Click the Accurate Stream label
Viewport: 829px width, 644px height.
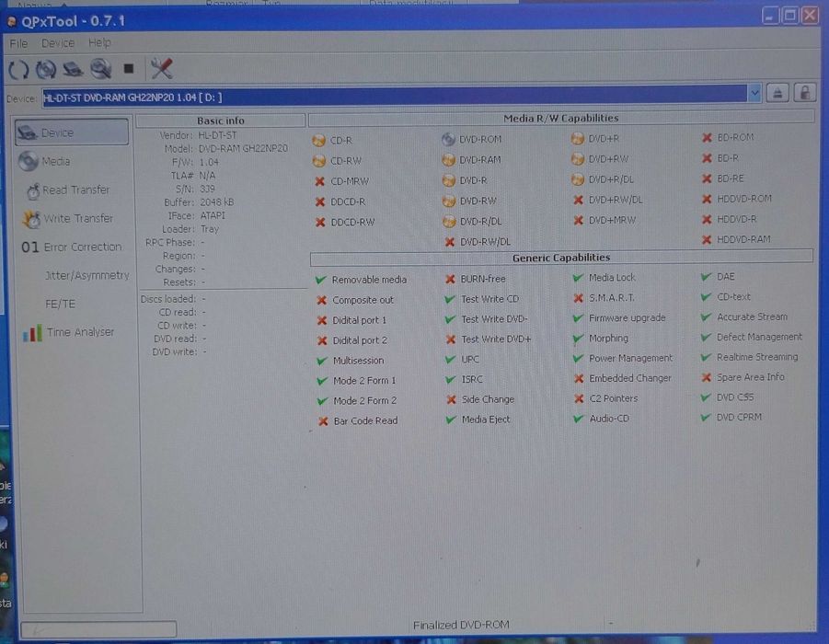pos(752,316)
